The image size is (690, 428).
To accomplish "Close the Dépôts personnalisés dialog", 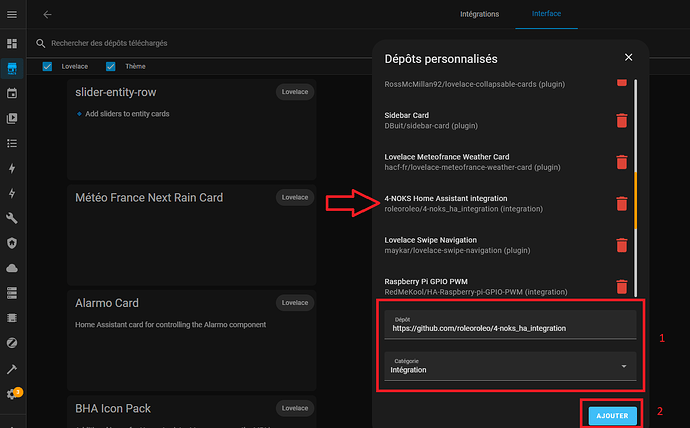I will pyautogui.click(x=628, y=59).
